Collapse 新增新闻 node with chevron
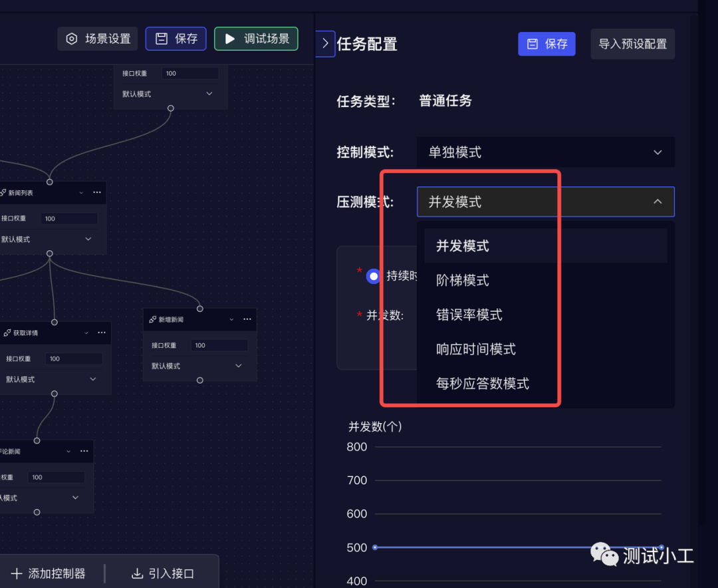This screenshot has width=718, height=588. point(231,319)
